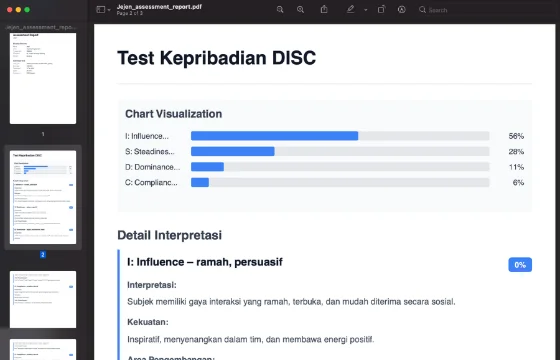Minimize the window with the yellow button
Screen dimensions: 560x360
pos(18,10)
